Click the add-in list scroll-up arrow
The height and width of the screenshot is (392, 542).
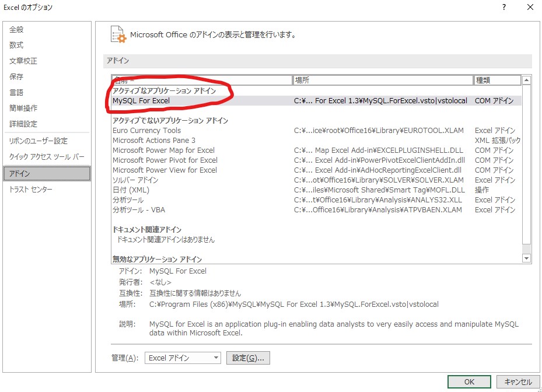(526, 79)
